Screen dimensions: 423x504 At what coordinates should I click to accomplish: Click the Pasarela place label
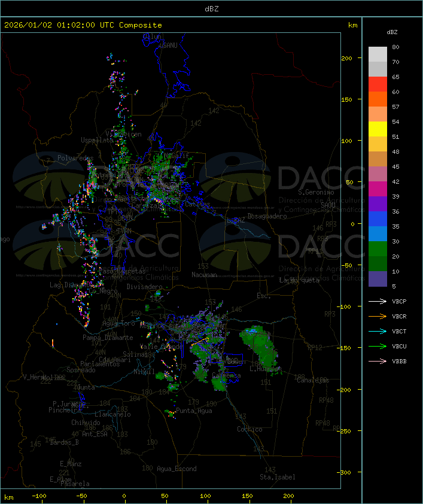click(x=75, y=484)
